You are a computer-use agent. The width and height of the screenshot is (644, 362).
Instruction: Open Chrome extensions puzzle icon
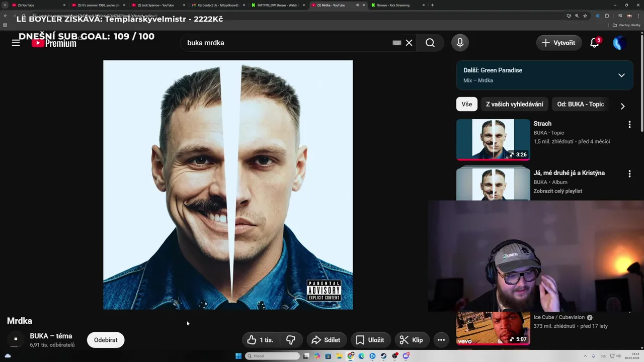pos(607,16)
